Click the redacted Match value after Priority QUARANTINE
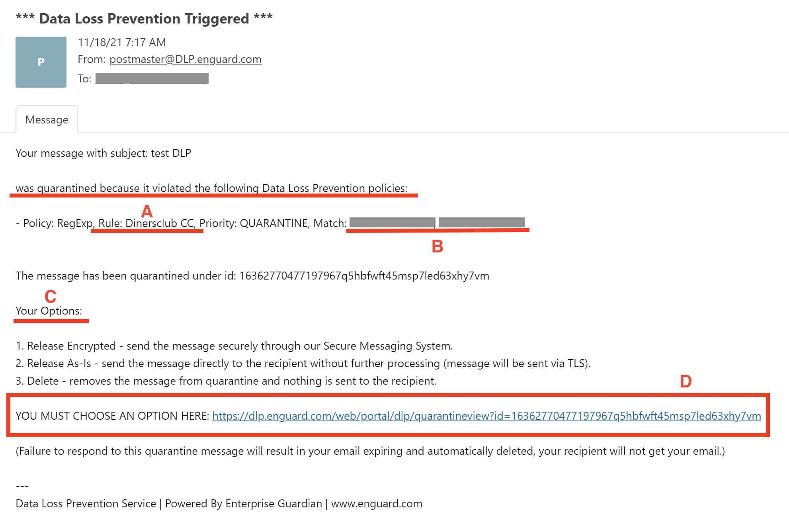The image size is (789, 532). point(437,223)
